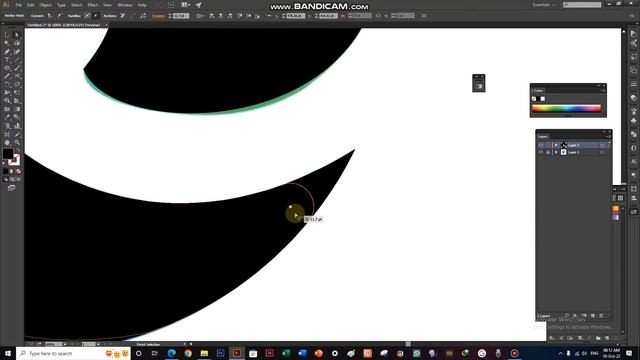The height and width of the screenshot is (360, 640).
Task: Click the Change Screen Mode icon
Action: pyautogui.click(x=11, y=188)
